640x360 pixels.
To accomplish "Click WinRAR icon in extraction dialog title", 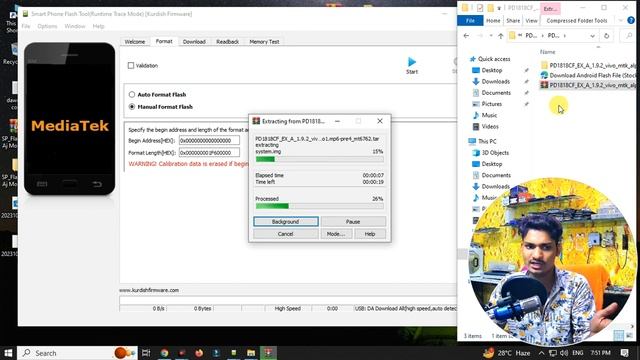I will 256,121.
